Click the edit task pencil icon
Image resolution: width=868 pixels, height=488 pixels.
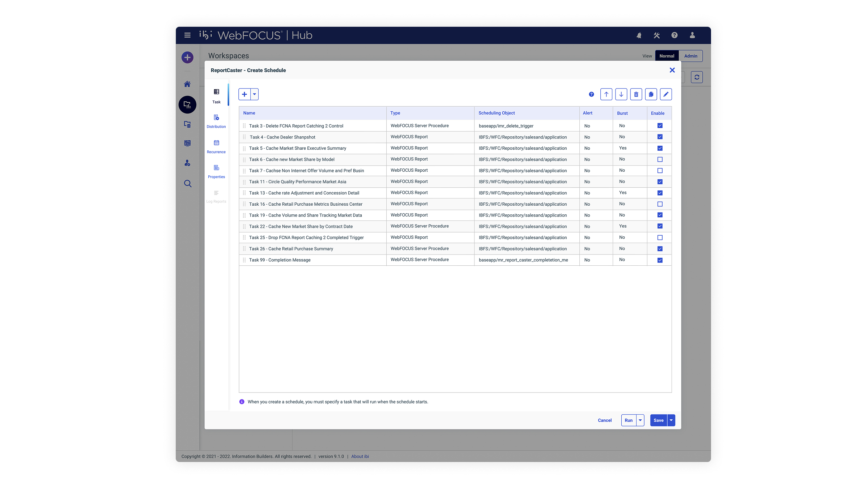666,94
